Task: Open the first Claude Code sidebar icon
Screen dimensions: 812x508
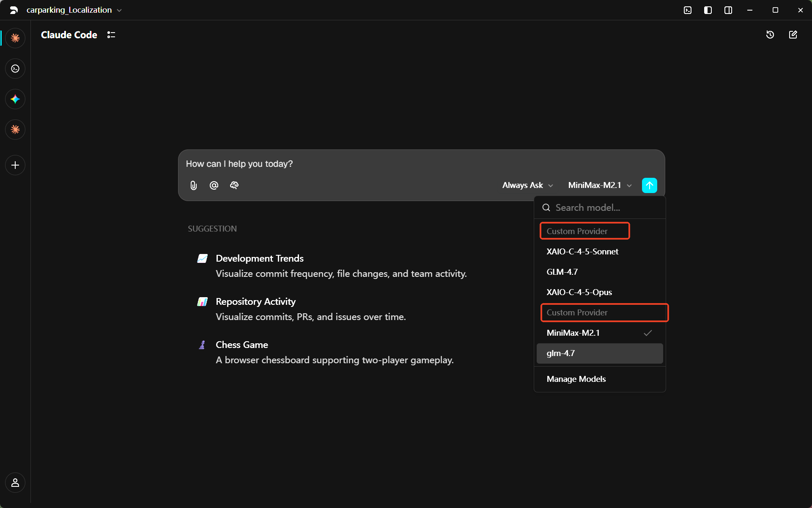Action: pyautogui.click(x=15, y=38)
